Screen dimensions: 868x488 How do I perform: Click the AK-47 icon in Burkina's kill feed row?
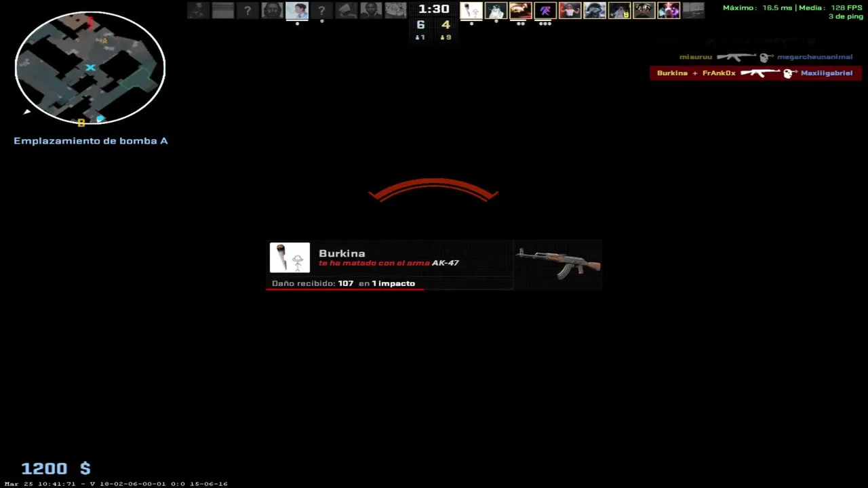click(x=760, y=73)
